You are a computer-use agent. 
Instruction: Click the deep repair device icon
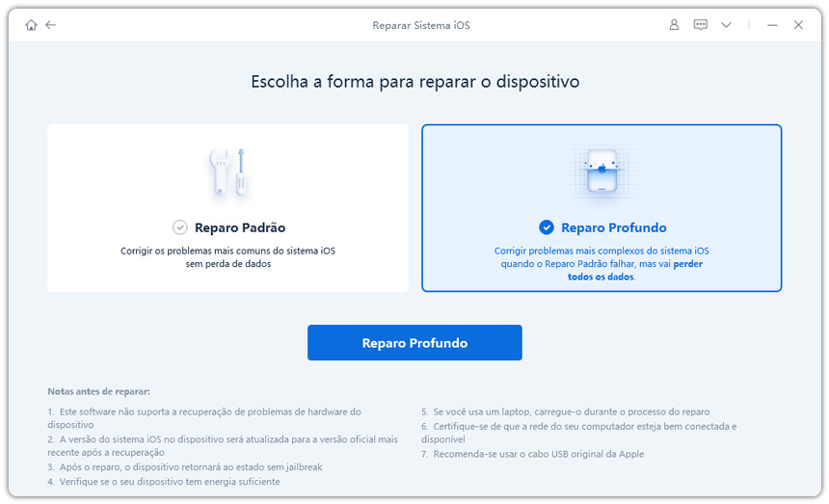pos(602,172)
